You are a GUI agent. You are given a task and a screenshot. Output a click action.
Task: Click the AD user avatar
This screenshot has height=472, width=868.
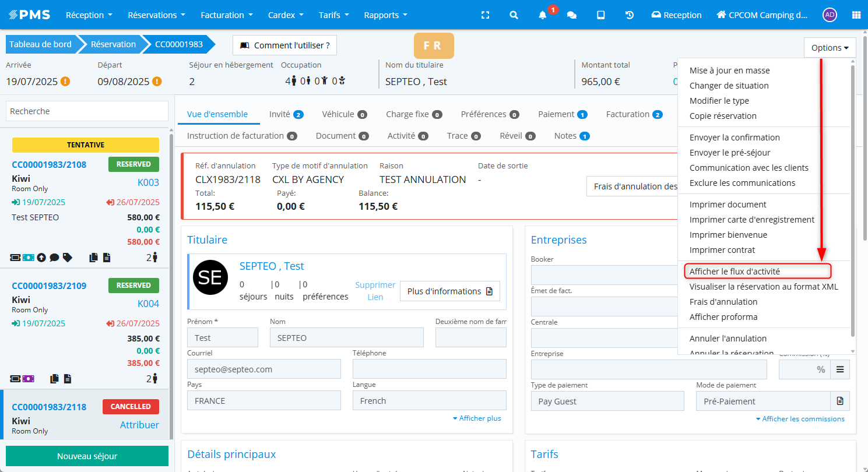pyautogui.click(x=830, y=15)
